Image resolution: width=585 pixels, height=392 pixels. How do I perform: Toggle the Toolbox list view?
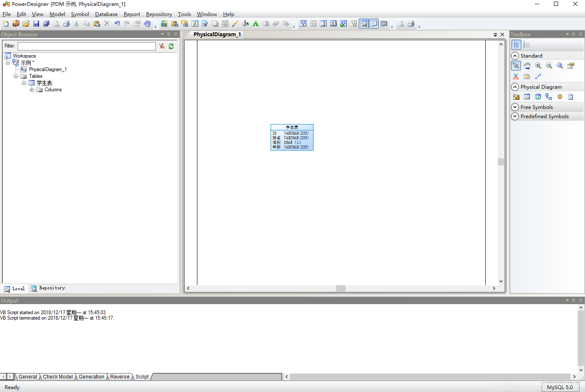[x=526, y=45]
